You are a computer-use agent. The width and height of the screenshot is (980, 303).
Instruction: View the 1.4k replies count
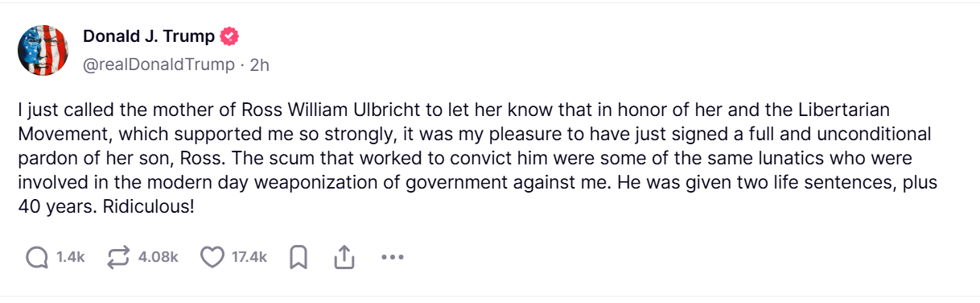[x=71, y=257]
